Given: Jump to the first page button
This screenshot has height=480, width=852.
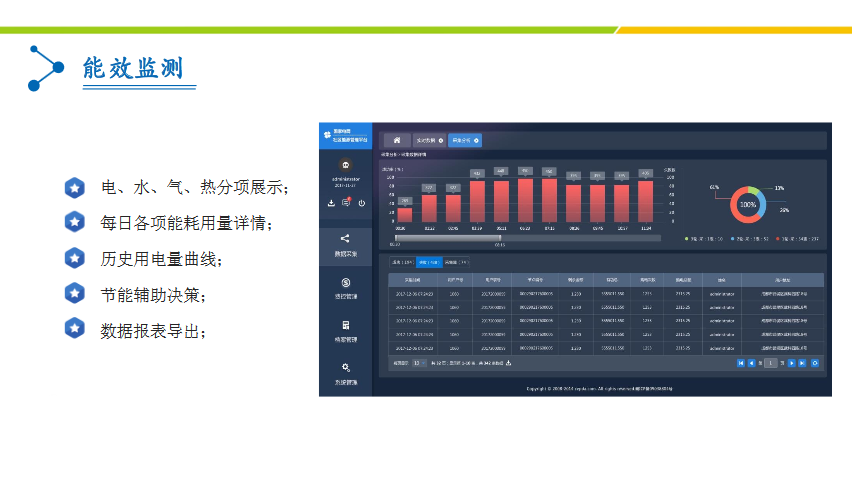Looking at the screenshot, I should click(741, 363).
